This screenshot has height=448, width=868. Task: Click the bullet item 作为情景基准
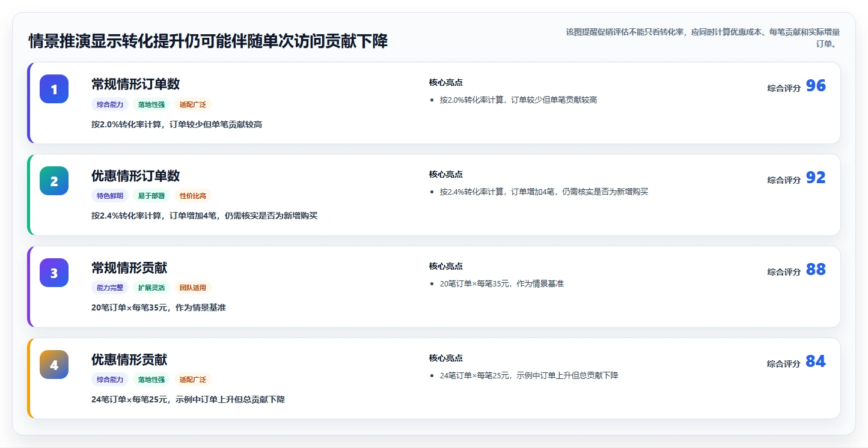coord(502,284)
